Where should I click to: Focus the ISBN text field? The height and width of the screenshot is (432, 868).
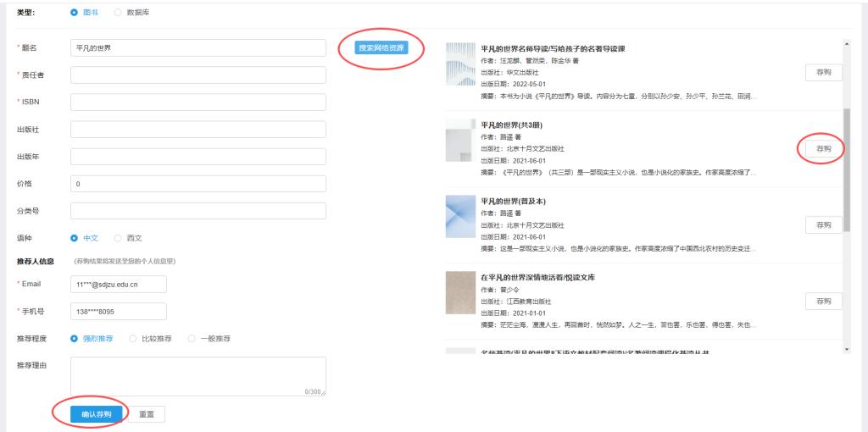[198, 102]
